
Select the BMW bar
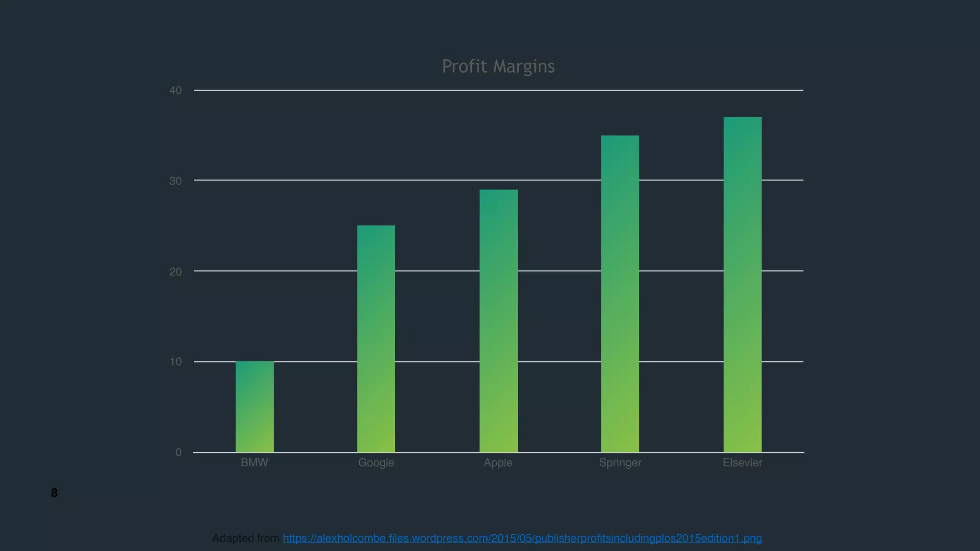pos(255,407)
